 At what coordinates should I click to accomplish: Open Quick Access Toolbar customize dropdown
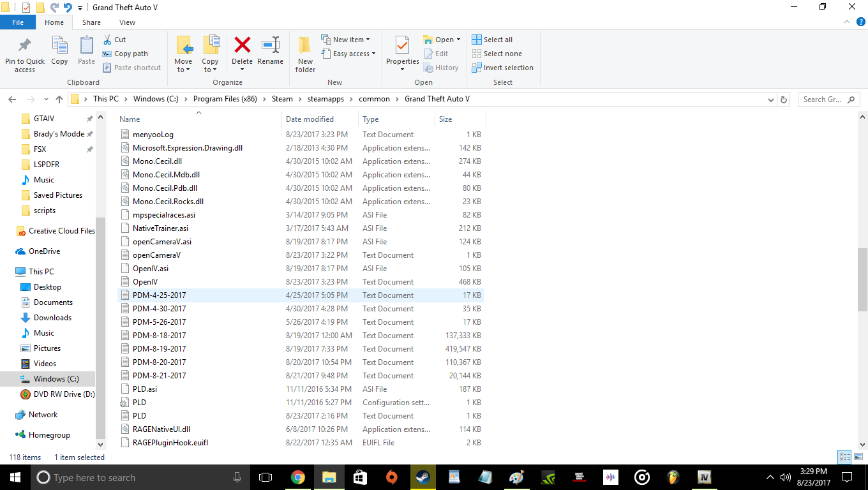point(80,8)
